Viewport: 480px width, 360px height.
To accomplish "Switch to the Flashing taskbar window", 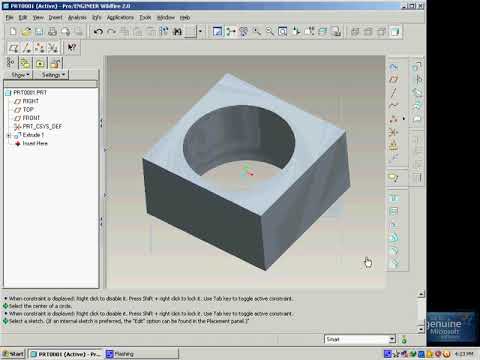I will [x=142, y=354].
